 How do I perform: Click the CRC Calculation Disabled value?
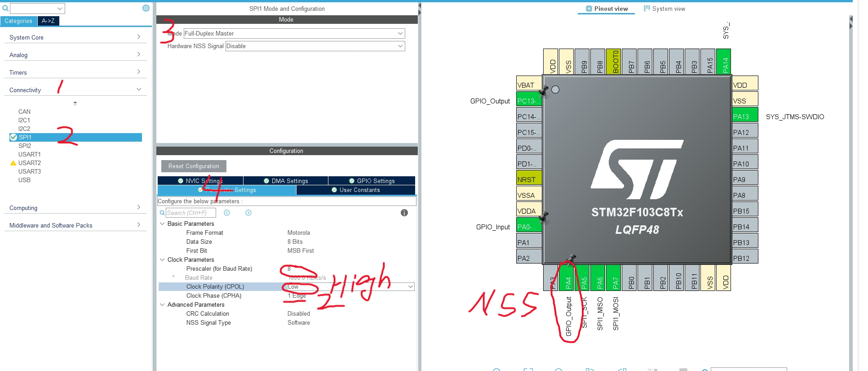click(x=299, y=313)
